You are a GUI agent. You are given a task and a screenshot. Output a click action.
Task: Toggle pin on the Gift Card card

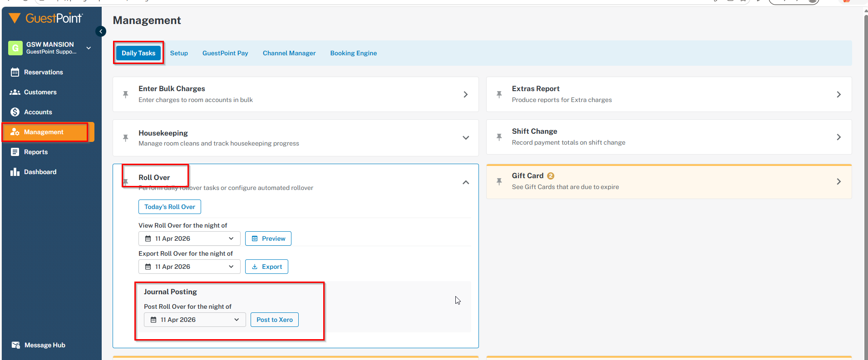pos(499,181)
